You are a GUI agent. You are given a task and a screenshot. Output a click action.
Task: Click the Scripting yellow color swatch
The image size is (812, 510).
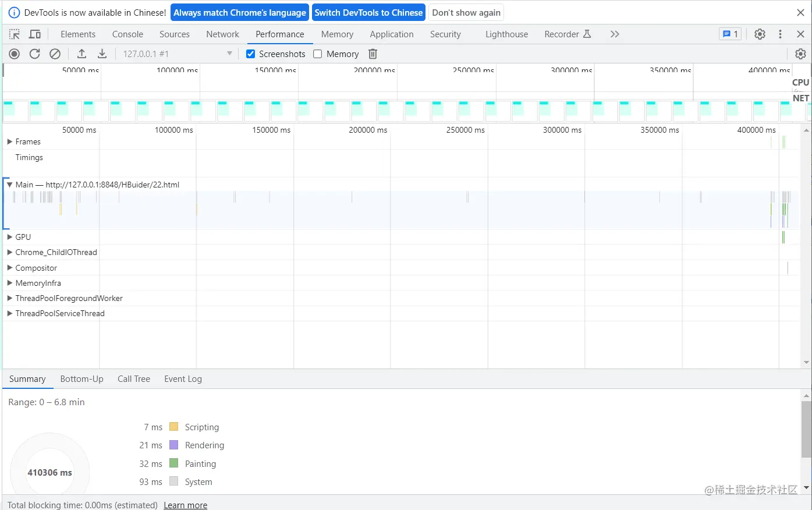(x=173, y=427)
